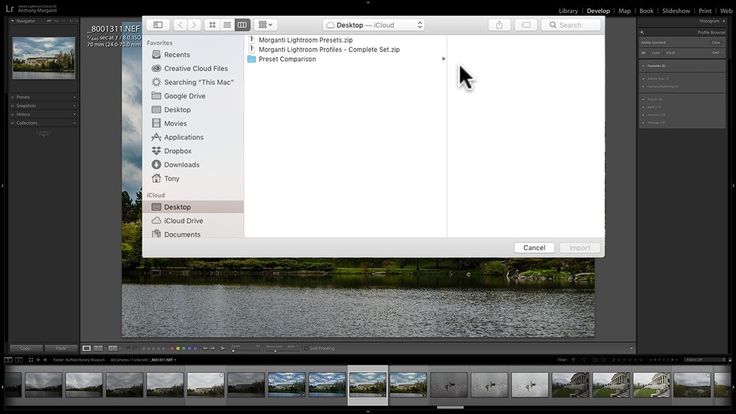Switch to Book module
736x414 pixels.
[646, 11]
